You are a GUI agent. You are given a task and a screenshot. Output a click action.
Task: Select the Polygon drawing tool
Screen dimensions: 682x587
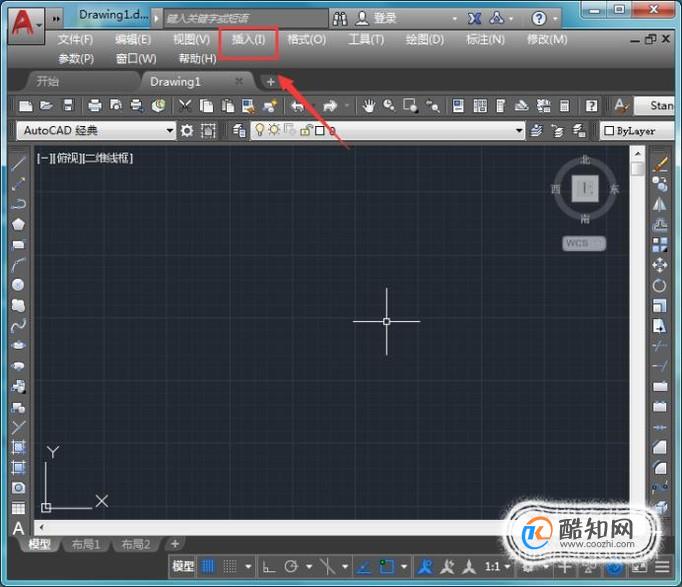(x=18, y=225)
